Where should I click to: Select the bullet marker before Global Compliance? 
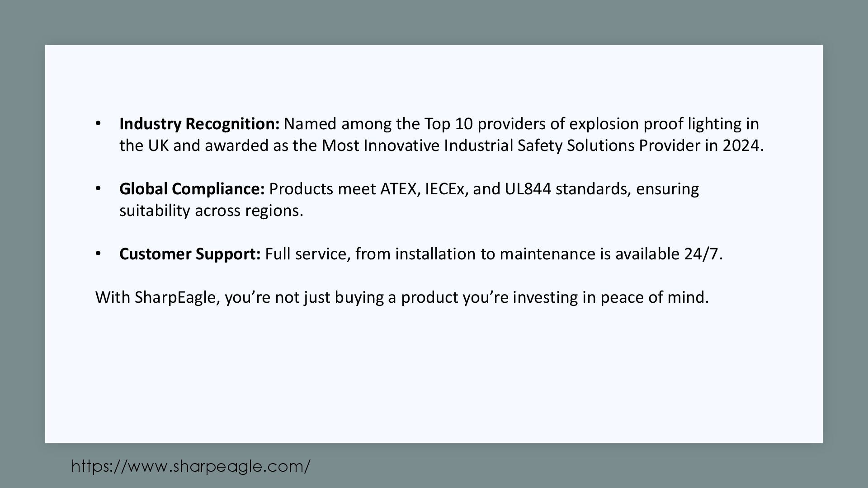click(99, 189)
